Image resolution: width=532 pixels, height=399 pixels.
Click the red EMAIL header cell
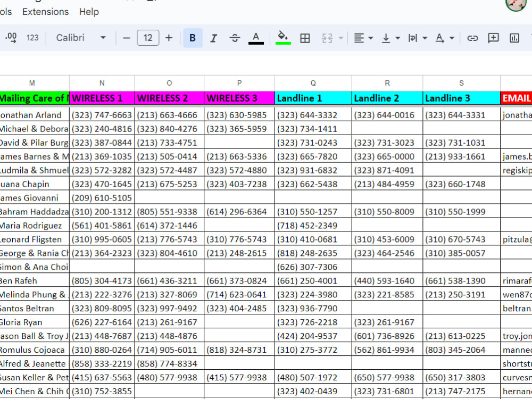click(x=516, y=98)
